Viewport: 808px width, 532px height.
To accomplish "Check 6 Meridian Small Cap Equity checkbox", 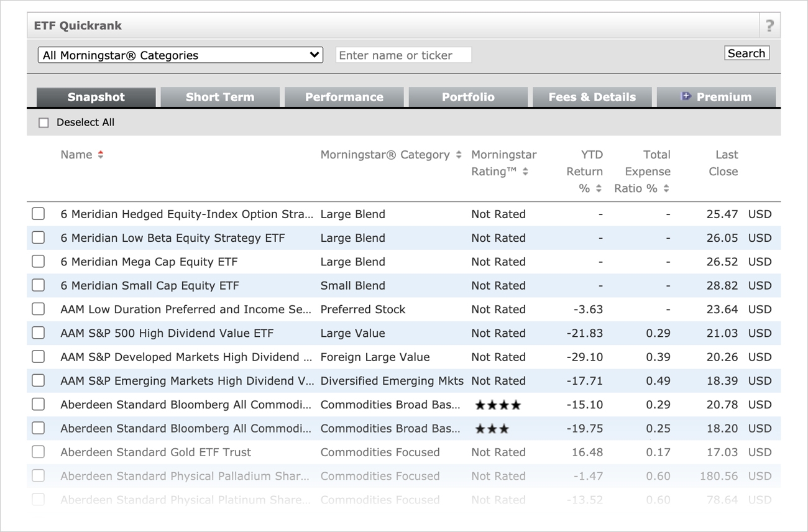I will (x=39, y=285).
